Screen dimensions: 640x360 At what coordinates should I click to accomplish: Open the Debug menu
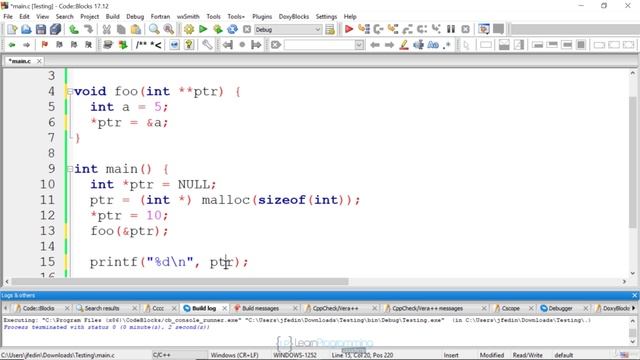[135, 16]
